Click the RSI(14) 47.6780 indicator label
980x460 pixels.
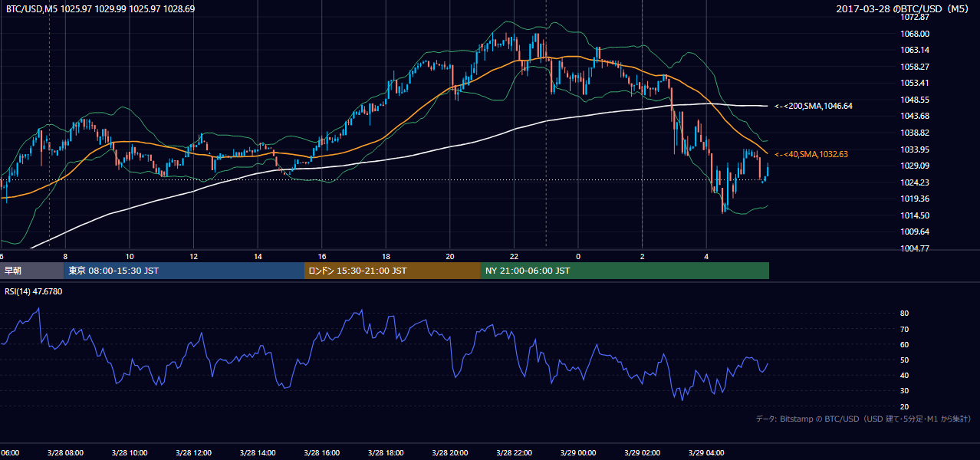pyautogui.click(x=34, y=292)
